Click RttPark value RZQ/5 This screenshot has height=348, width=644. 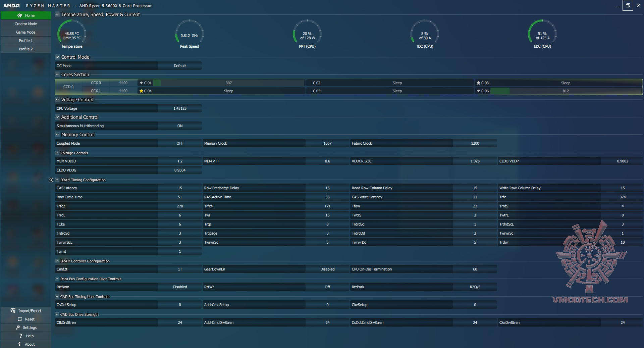475,287
